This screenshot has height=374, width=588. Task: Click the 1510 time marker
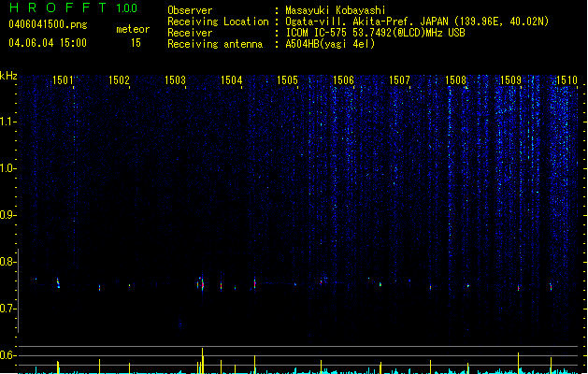(566, 80)
